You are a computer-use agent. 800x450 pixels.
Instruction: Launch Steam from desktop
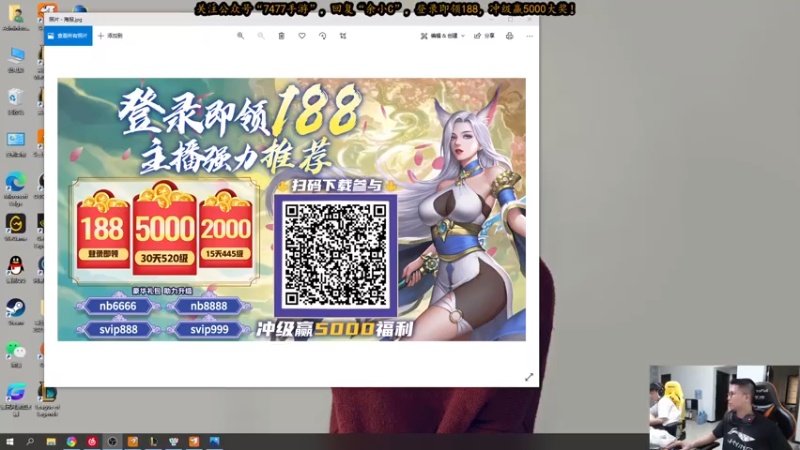point(16,312)
